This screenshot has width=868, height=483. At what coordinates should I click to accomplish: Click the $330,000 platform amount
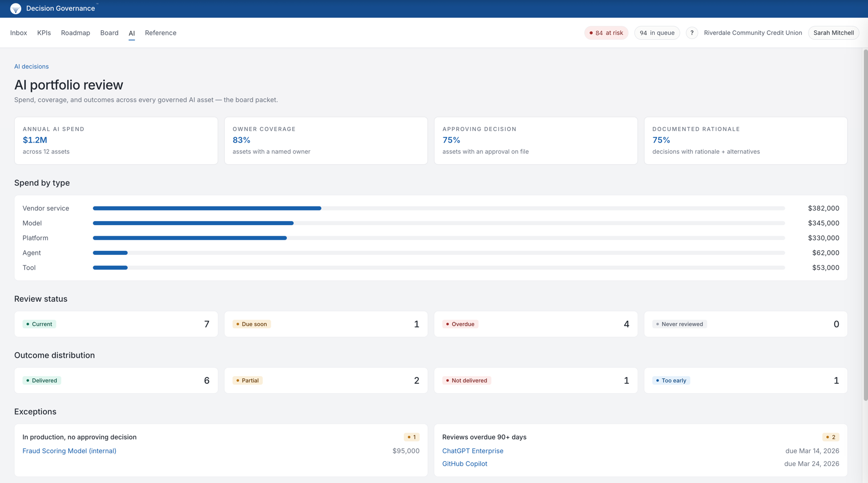pyautogui.click(x=823, y=238)
